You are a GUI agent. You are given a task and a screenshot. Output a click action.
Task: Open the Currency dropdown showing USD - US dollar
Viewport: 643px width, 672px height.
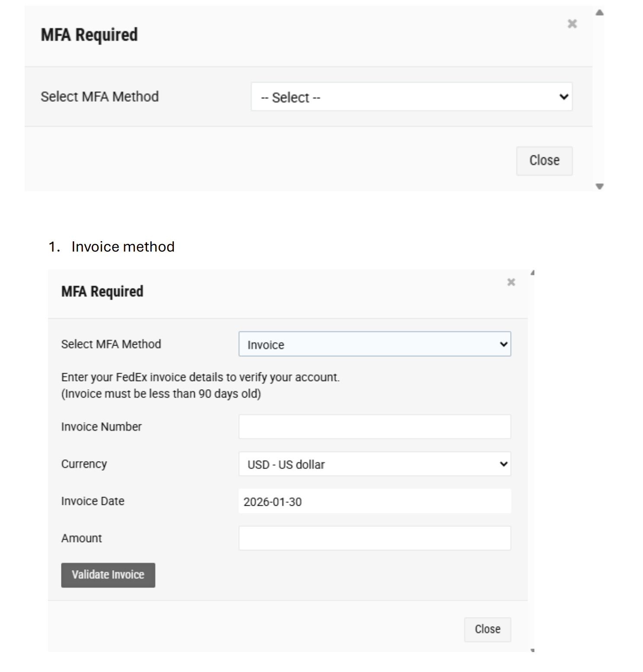(x=374, y=464)
